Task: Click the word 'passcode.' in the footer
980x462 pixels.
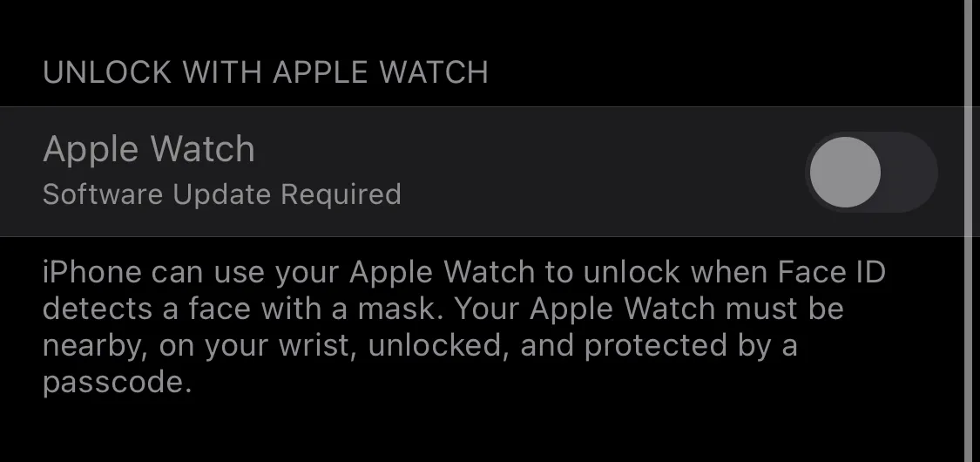Action: point(117,383)
